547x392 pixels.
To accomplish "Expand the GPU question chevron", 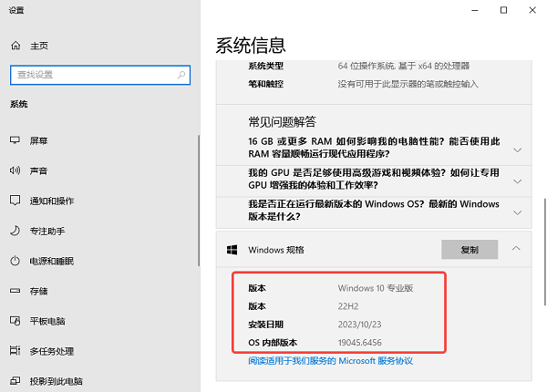I will click(517, 181).
